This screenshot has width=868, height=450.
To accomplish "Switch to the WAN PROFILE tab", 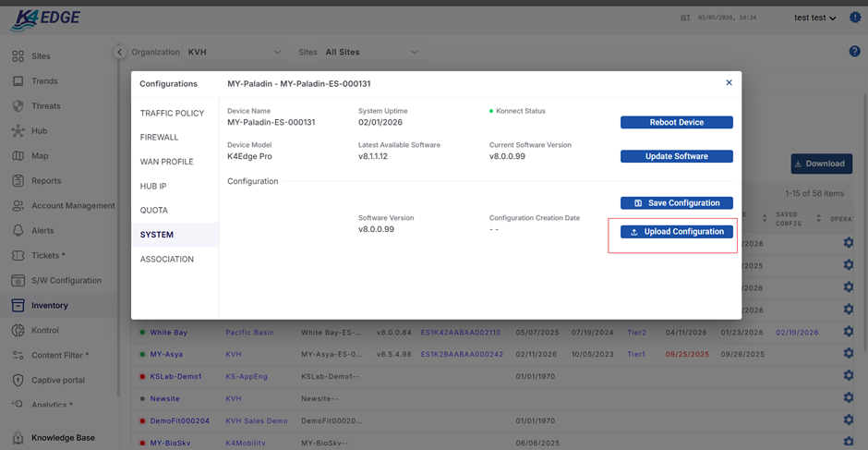I will point(166,162).
